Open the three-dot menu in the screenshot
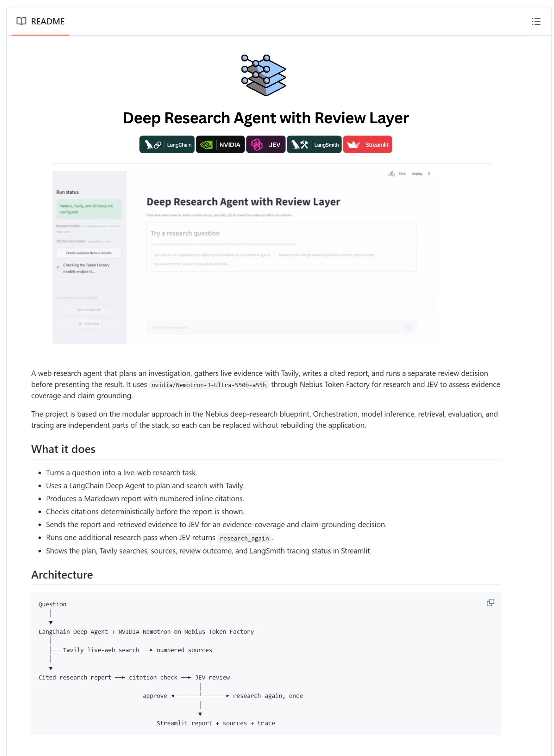 pos(429,174)
